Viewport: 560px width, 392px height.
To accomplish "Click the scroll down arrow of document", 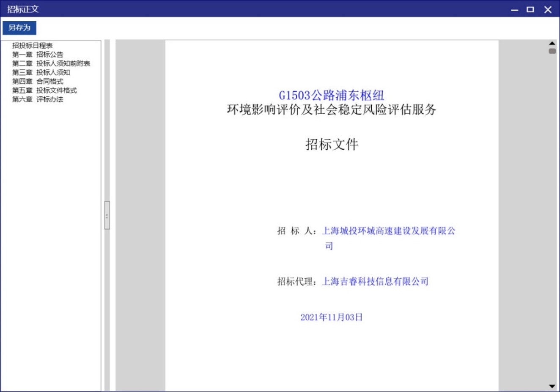I will tap(552, 386).
